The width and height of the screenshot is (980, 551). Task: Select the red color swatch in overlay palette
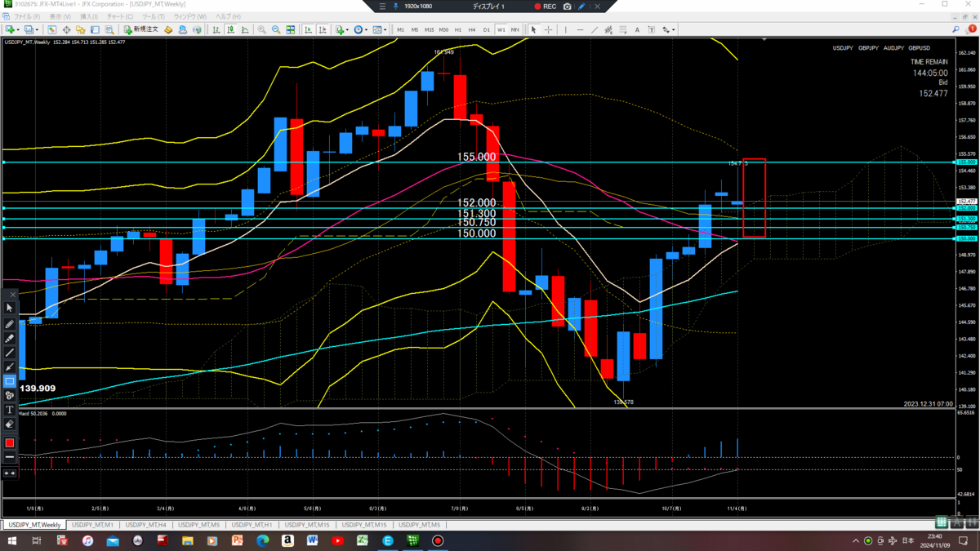pos(10,442)
